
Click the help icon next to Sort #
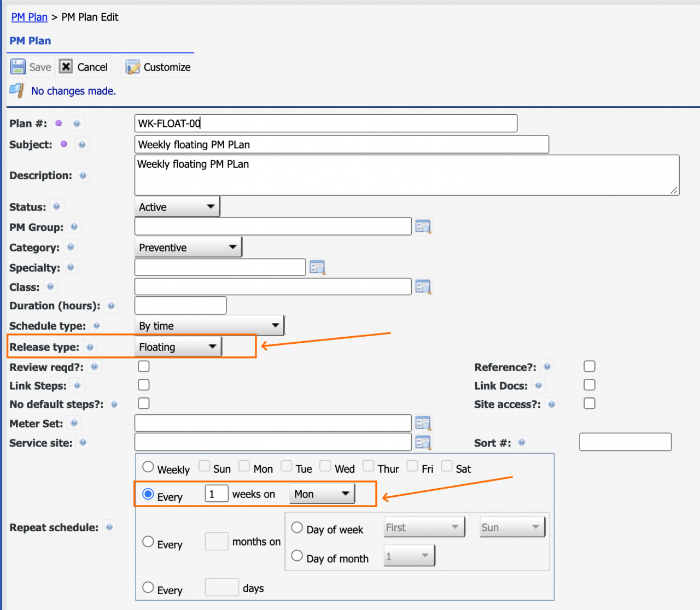(522, 442)
